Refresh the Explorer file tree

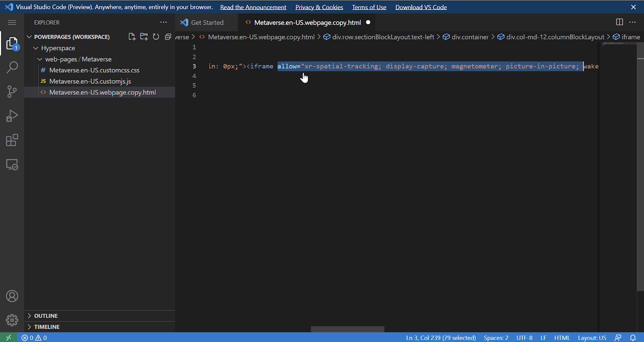point(156,37)
